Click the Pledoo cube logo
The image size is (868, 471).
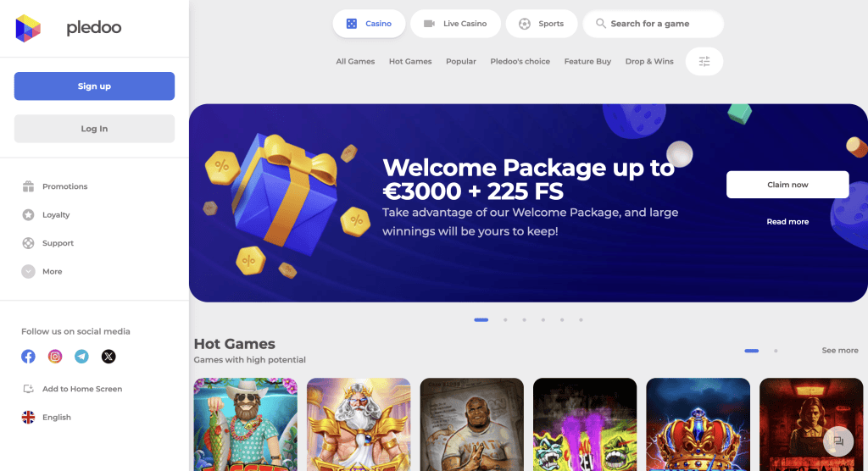28,28
